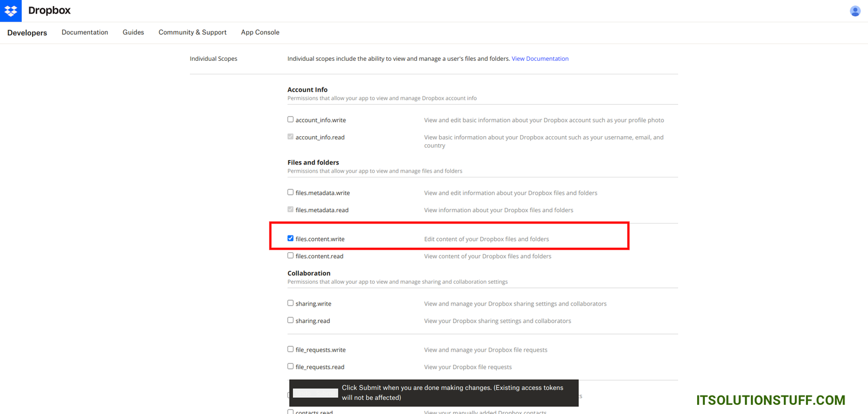The image size is (868, 414).
Task: Click the files.metadata.read checkbox
Action: (291, 209)
